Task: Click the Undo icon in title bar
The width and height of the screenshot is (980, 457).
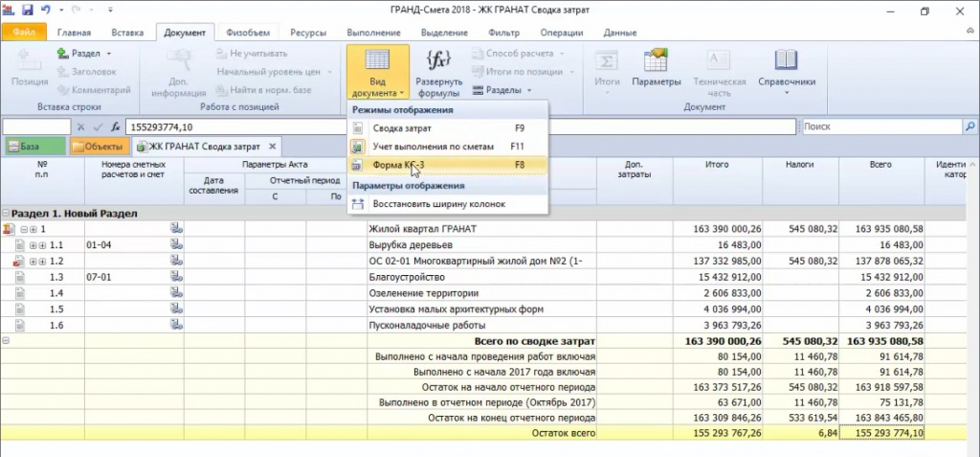Action: pyautogui.click(x=46, y=10)
